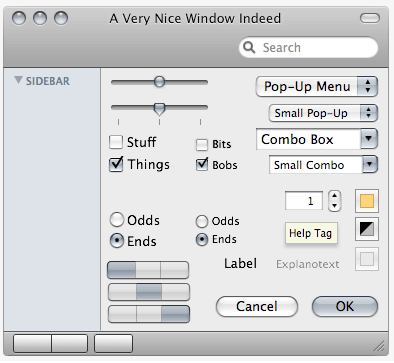Image resolution: width=394 pixels, height=363 pixels.
Task: Click the Combo Box text field
Action: 308,139
